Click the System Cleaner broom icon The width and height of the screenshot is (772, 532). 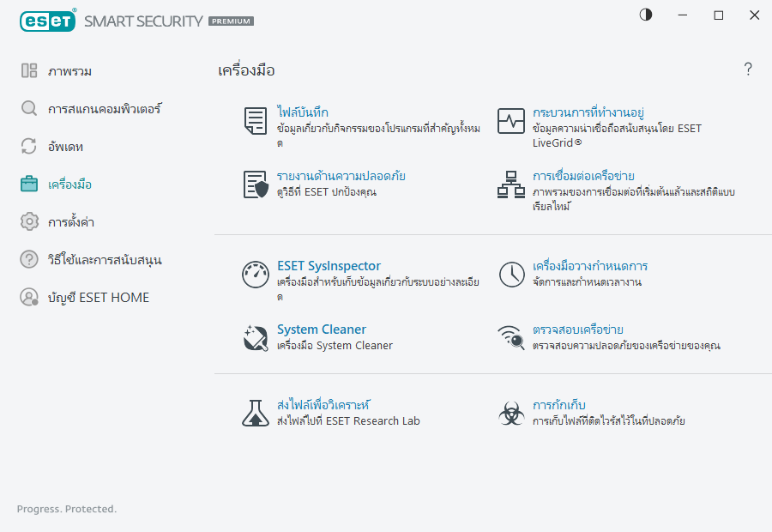(x=255, y=336)
